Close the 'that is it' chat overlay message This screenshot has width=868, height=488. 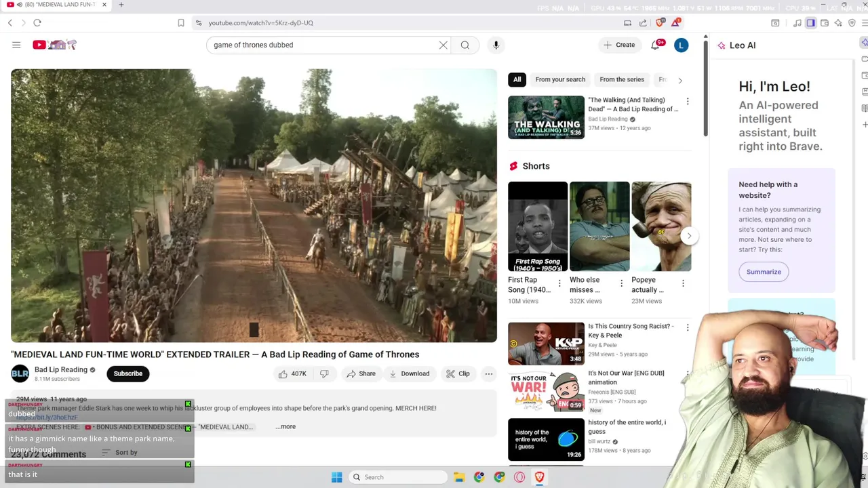188,464
